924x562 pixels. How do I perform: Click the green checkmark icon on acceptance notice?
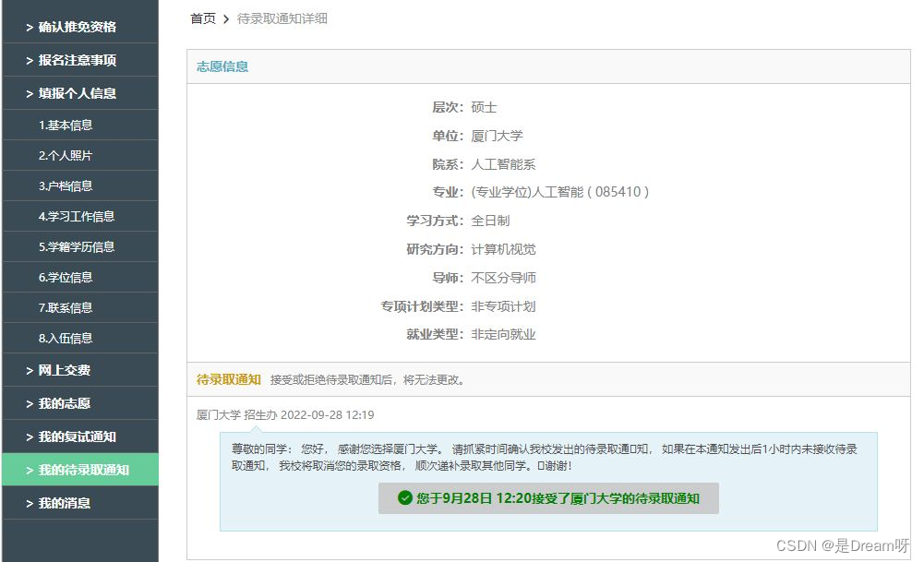406,499
